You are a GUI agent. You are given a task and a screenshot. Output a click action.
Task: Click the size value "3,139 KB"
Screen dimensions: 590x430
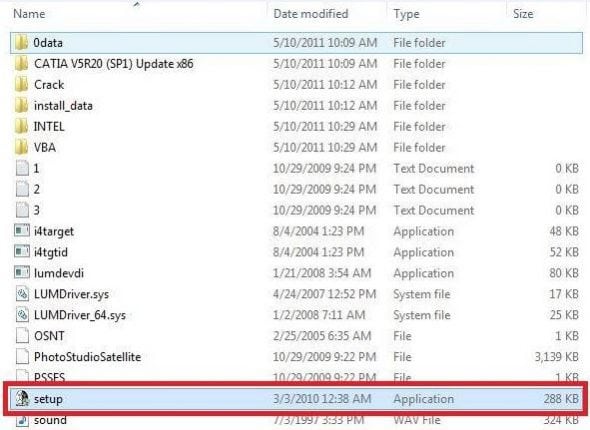click(x=557, y=357)
